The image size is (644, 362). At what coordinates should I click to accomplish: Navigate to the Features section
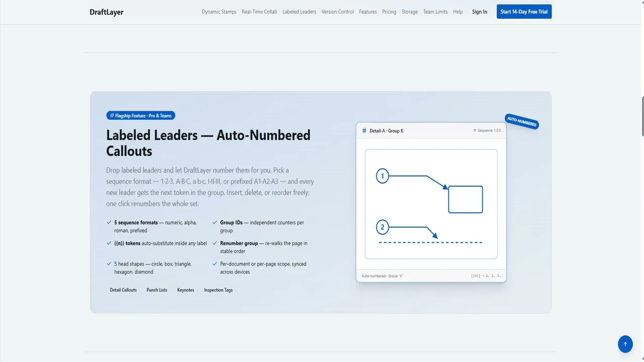tap(368, 12)
